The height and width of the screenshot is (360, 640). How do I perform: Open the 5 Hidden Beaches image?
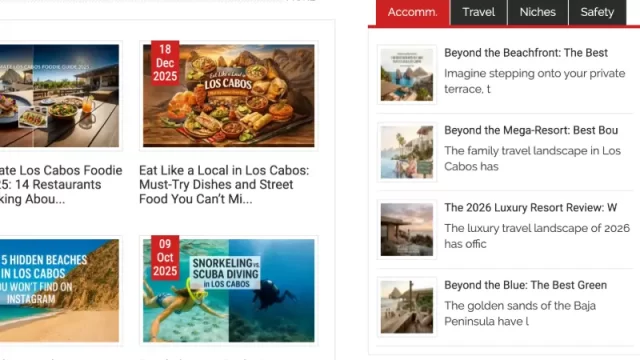pos(60,291)
